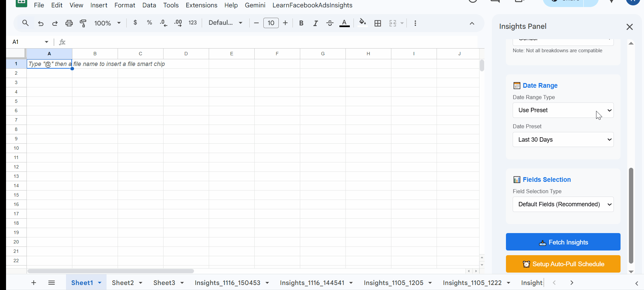The height and width of the screenshot is (290, 644).
Task: Collapse the menus with the caret
Action: point(472,23)
